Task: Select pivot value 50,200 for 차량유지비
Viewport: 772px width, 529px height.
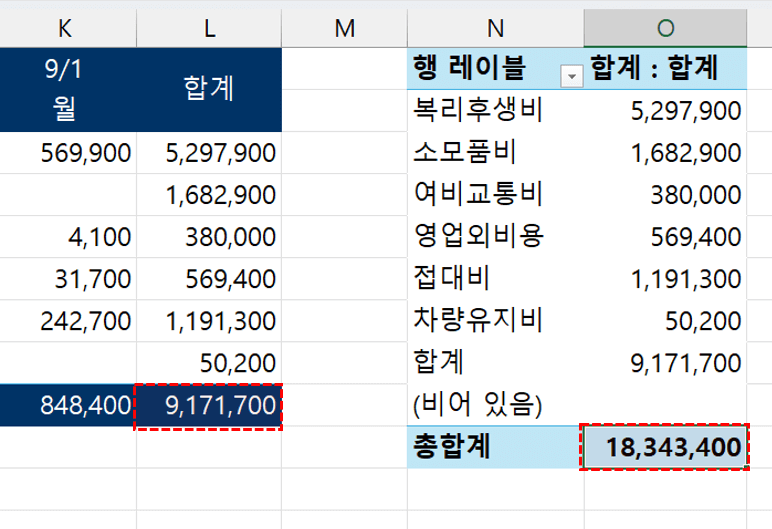Action: pyautogui.click(x=666, y=321)
